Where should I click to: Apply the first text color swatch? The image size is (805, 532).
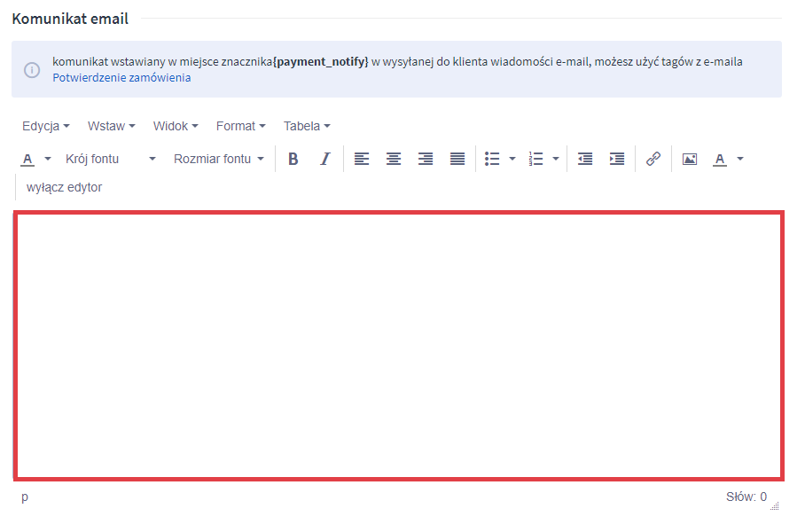pyautogui.click(x=27, y=159)
